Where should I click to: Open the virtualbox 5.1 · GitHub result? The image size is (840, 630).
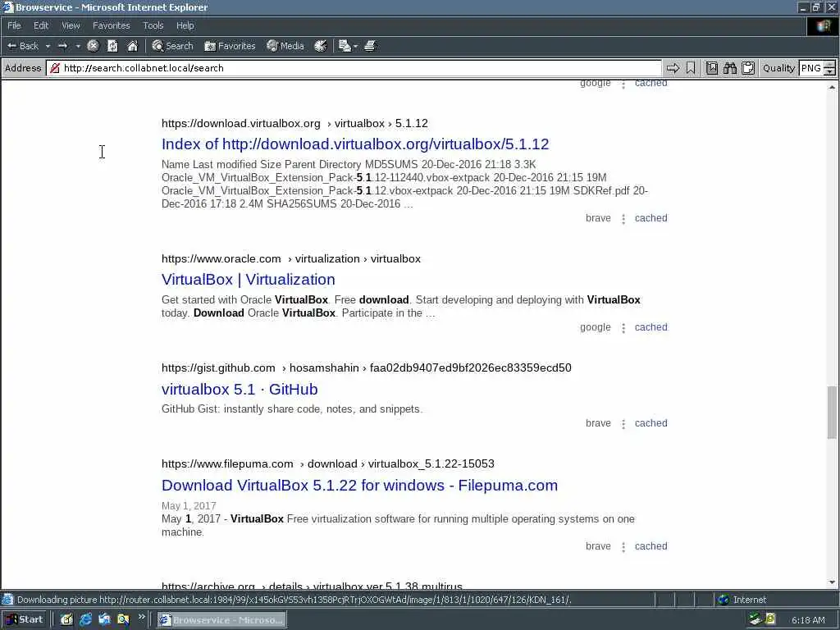click(x=240, y=390)
